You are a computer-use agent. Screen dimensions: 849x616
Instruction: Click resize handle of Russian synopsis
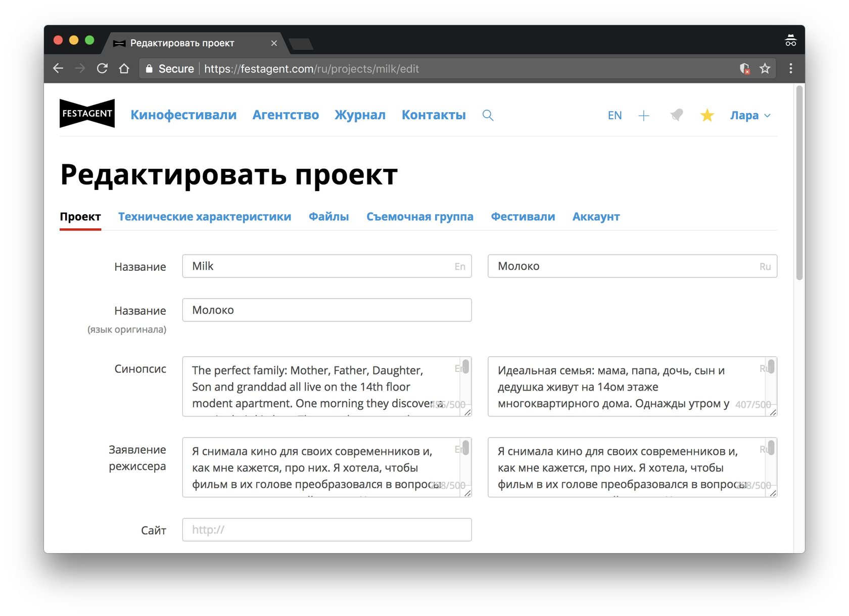(x=773, y=412)
